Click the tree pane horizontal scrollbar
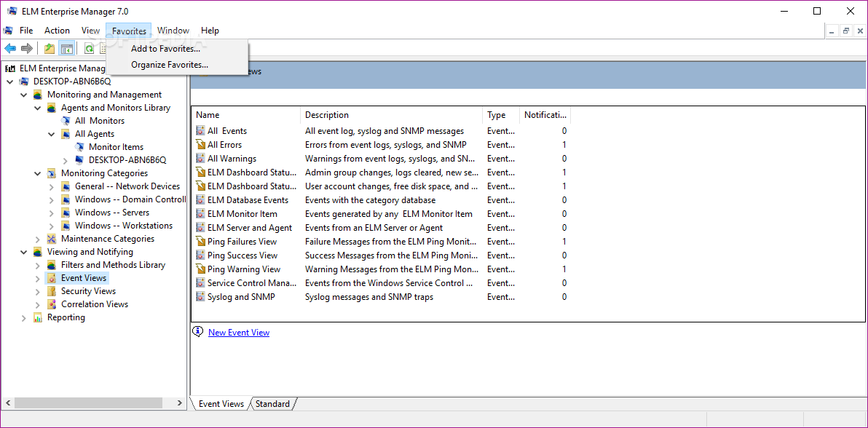868x428 pixels. (89, 403)
